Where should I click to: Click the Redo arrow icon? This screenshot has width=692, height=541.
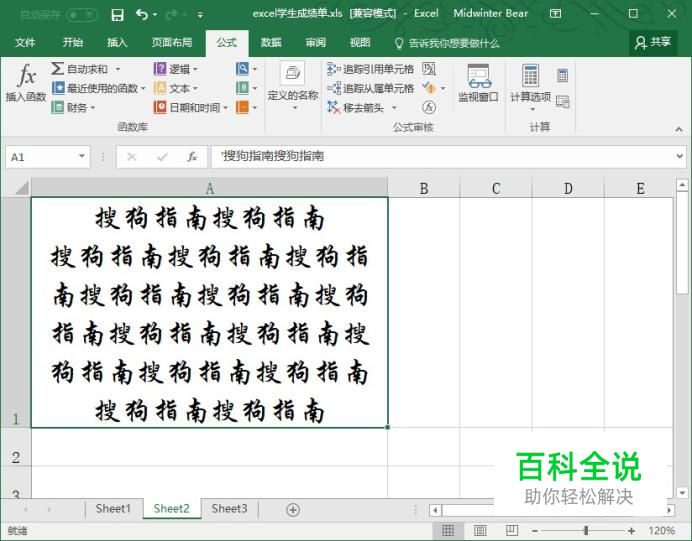(x=171, y=15)
